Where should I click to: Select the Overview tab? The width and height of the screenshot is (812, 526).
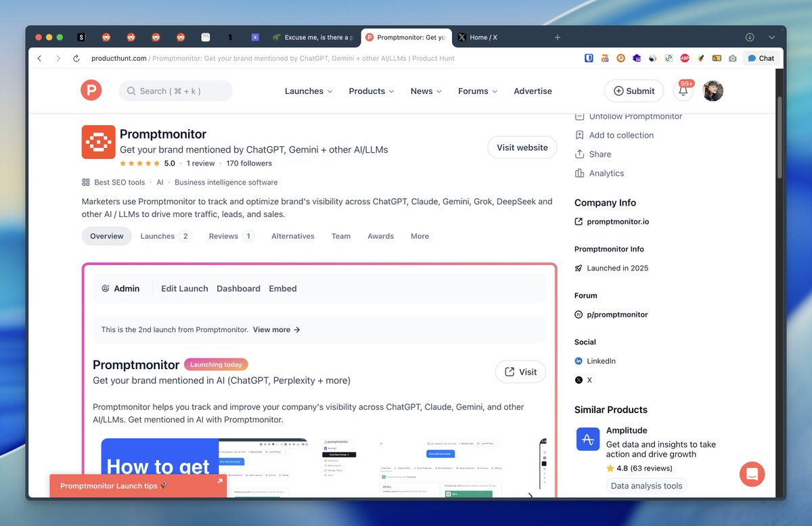(x=107, y=236)
